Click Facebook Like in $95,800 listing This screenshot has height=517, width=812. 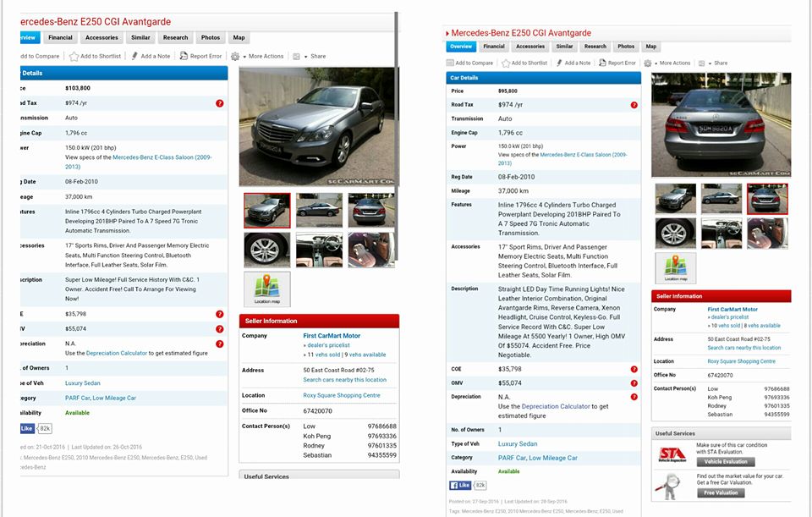(x=460, y=486)
